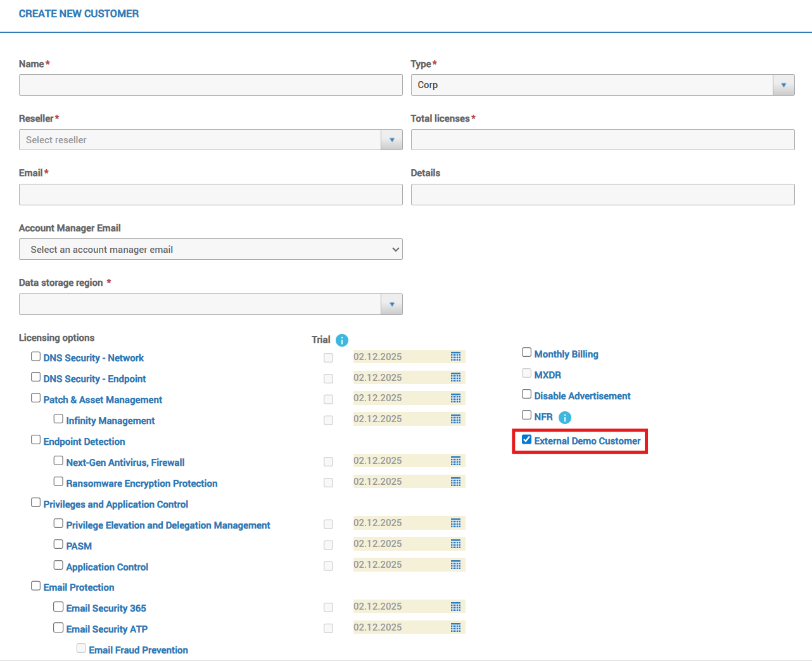Open calendar for Privilege Elevation and Delegation trial
The image size is (812, 661).
coord(455,523)
